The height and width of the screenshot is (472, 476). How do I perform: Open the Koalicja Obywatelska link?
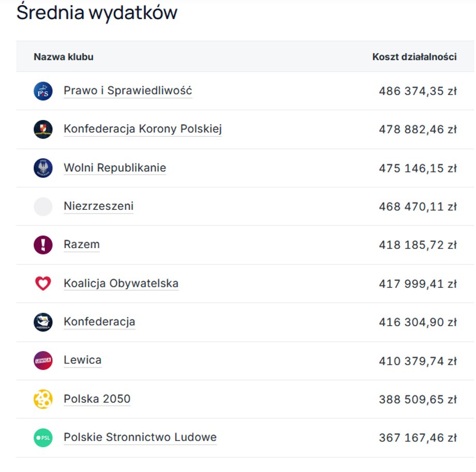pos(121,282)
